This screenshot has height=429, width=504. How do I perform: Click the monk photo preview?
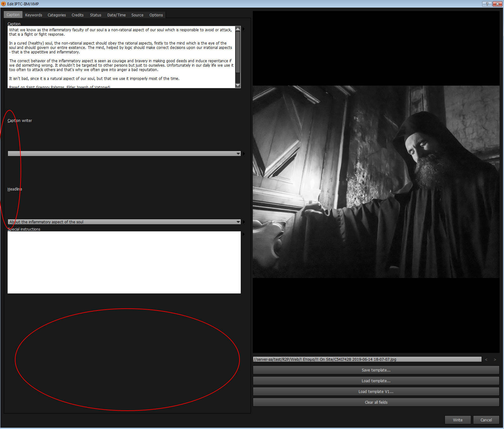tap(376, 182)
